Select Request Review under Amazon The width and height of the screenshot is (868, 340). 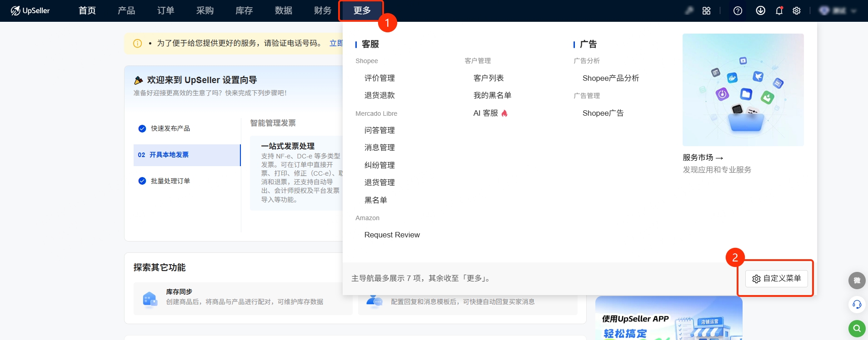point(392,235)
